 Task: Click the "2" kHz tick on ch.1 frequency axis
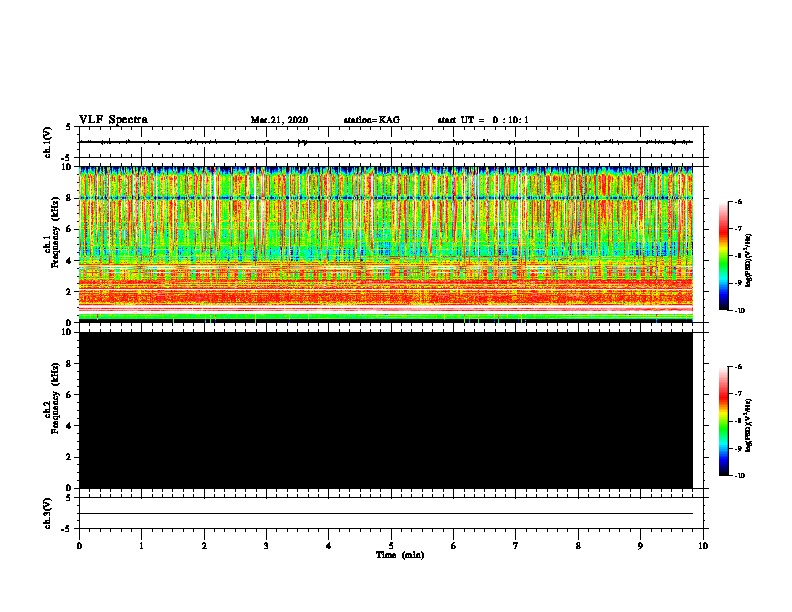[70, 292]
